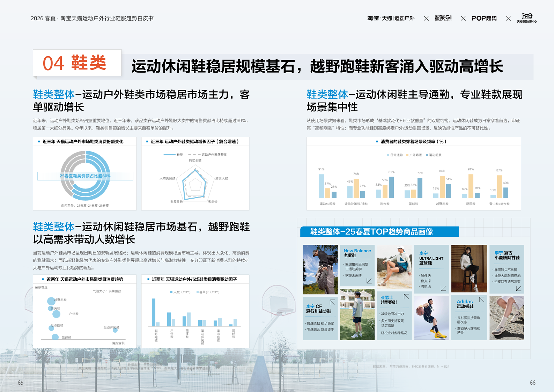This screenshot has height=392, width=554.
Task: Click the 25春夏鞋类份额占比超60% label
Action: pyautogui.click(x=85, y=176)
